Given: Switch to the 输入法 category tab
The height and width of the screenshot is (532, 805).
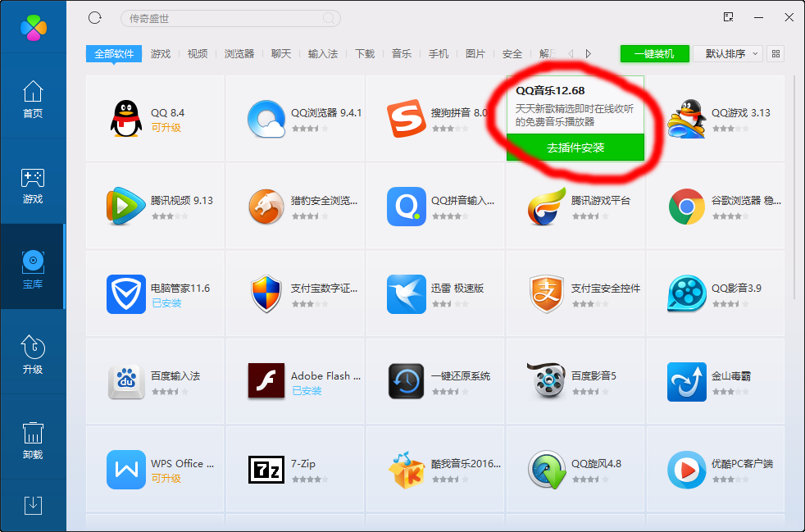Looking at the screenshot, I should coord(323,54).
